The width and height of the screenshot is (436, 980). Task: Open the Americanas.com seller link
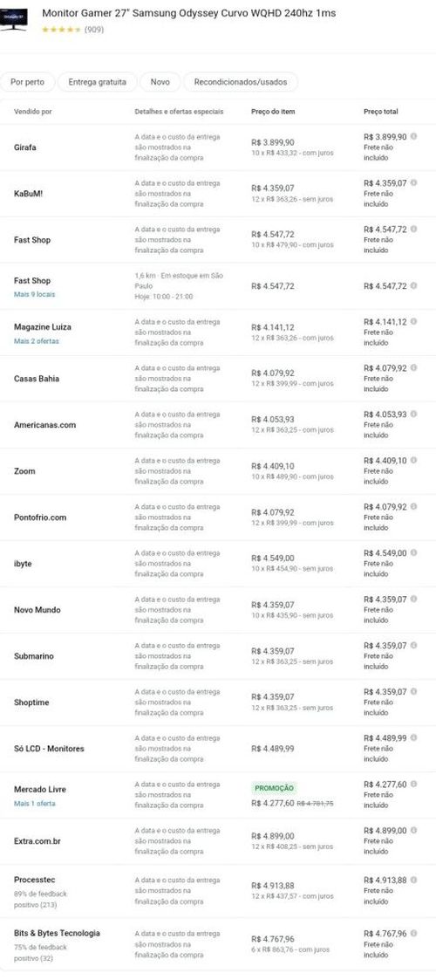45,425
